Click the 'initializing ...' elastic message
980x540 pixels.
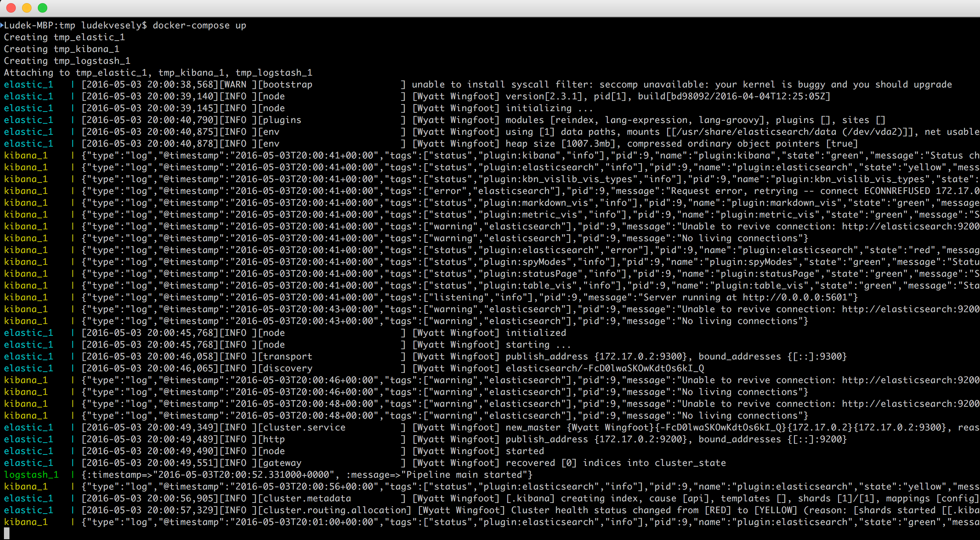[549, 108]
